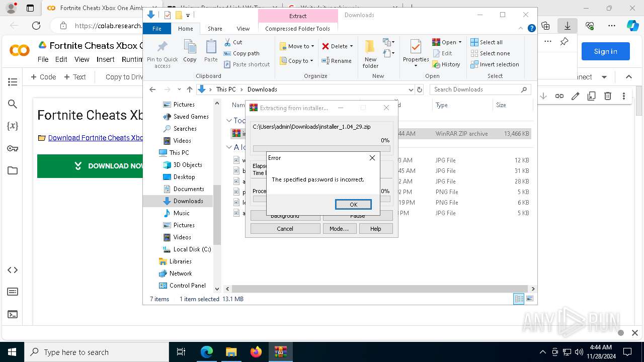Switch to the View ribbon tab
Screen dimensions: 644x362
(243, 29)
